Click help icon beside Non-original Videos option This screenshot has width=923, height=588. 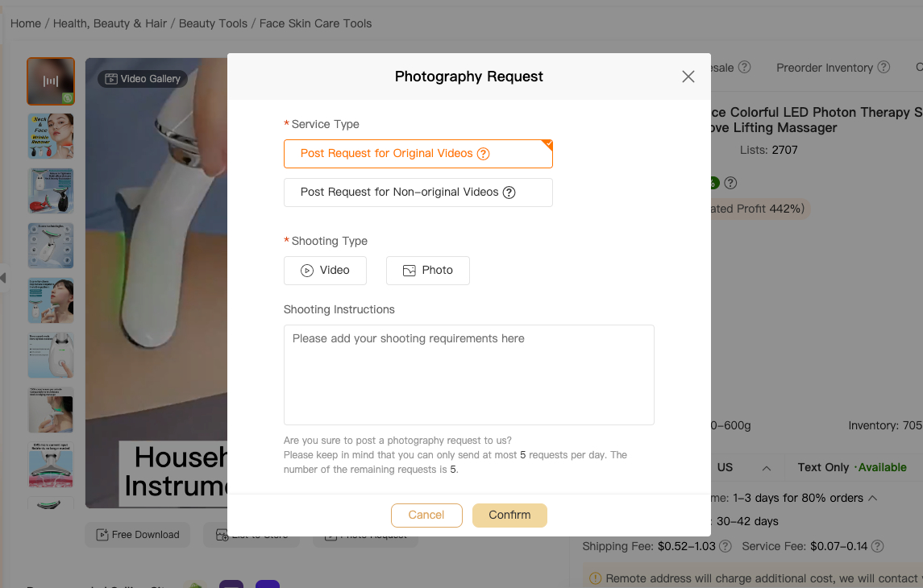[x=509, y=193]
